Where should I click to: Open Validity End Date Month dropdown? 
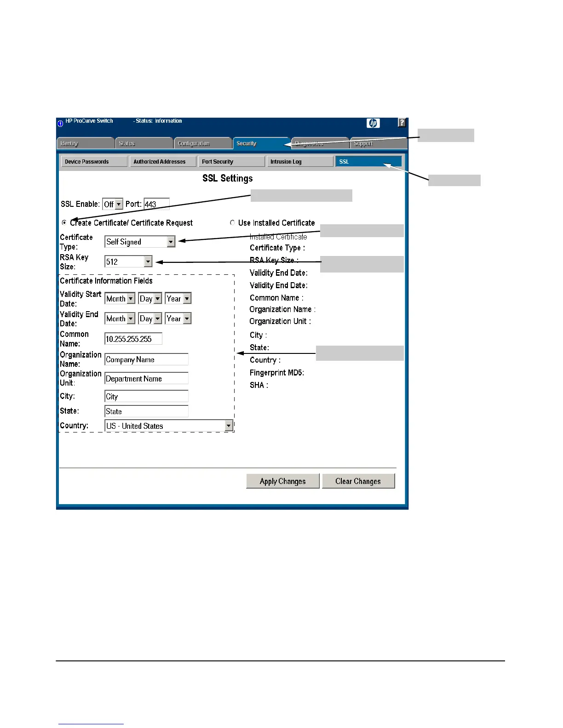120,318
